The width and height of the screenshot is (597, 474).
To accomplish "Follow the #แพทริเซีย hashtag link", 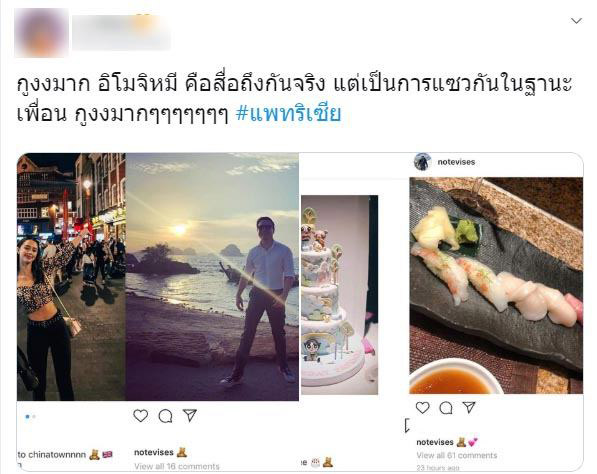I will tap(288, 114).
